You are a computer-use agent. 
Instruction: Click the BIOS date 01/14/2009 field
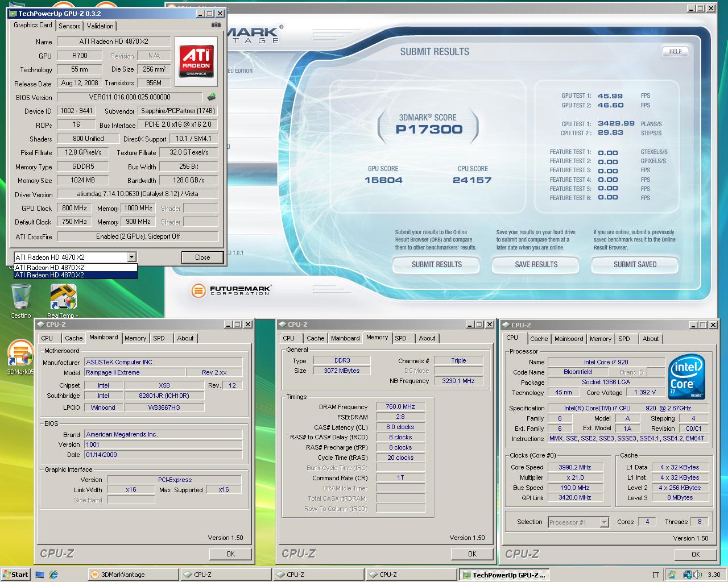(163, 455)
